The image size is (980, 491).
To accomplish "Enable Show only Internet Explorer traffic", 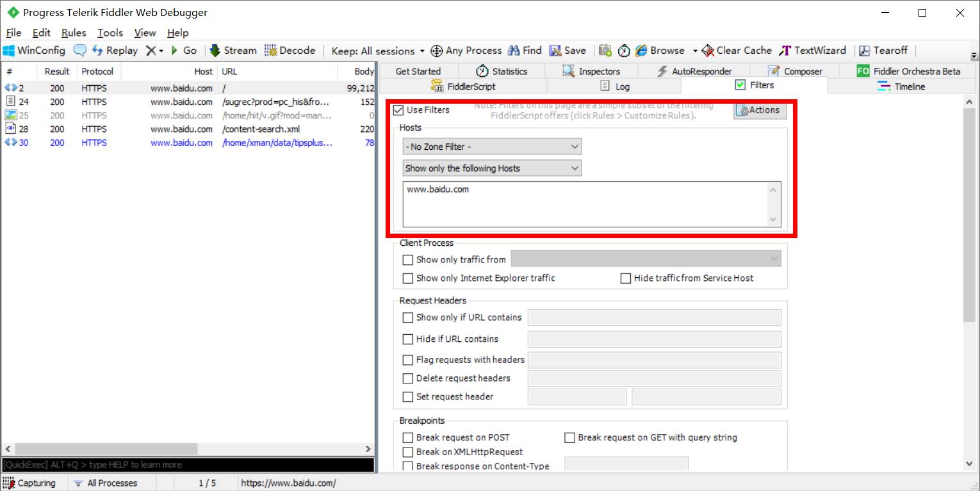I will click(408, 278).
